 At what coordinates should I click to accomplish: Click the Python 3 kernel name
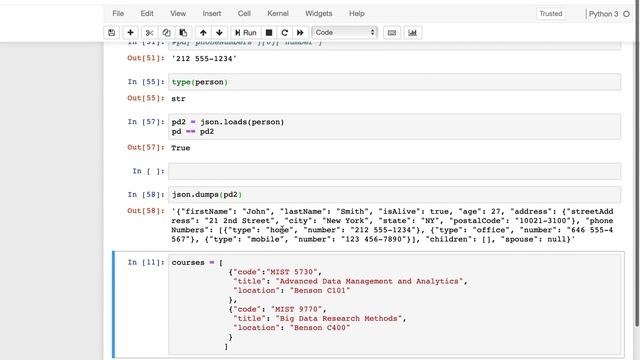603,14
